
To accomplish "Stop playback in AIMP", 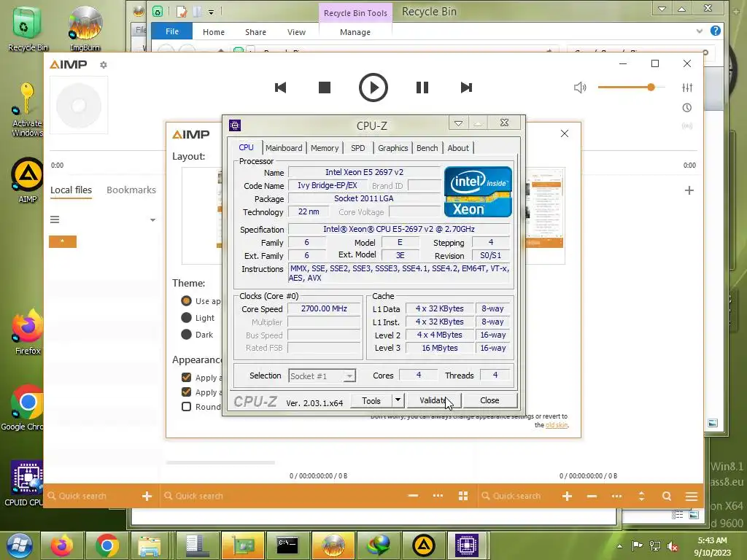I will tap(325, 87).
